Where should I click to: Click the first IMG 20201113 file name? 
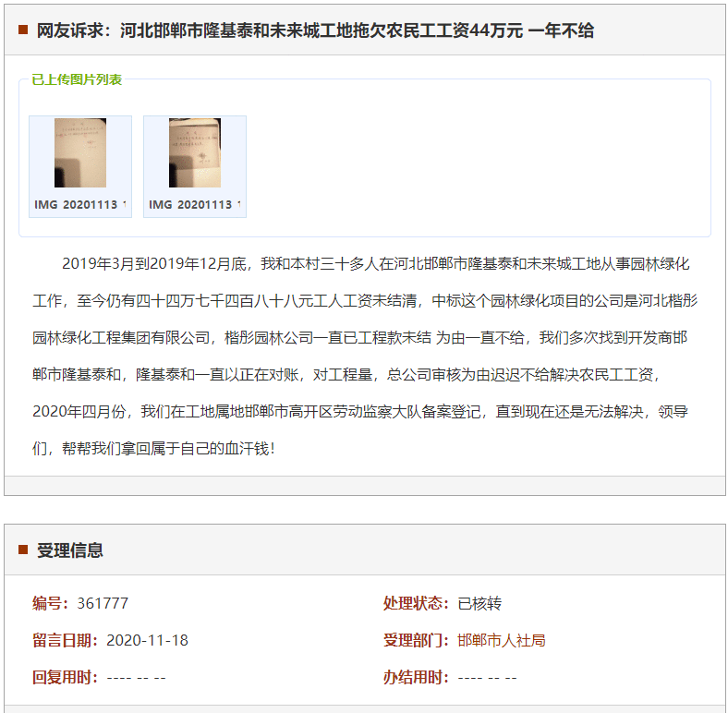[80, 204]
